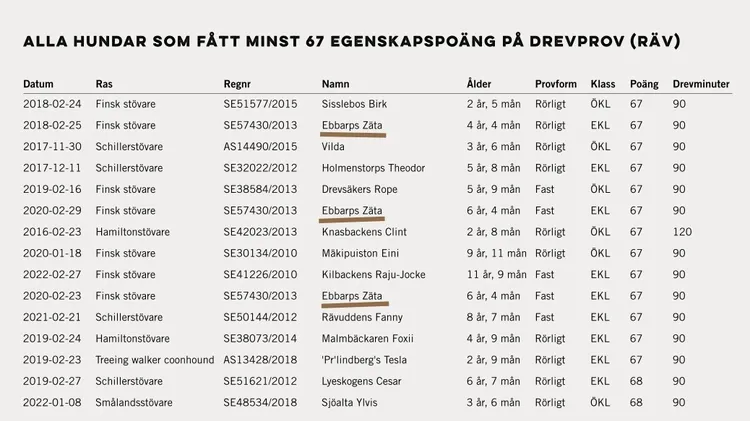This screenshot has width=750, height=421.
Task: Click the Provform column header
Action: click(555, 84)
